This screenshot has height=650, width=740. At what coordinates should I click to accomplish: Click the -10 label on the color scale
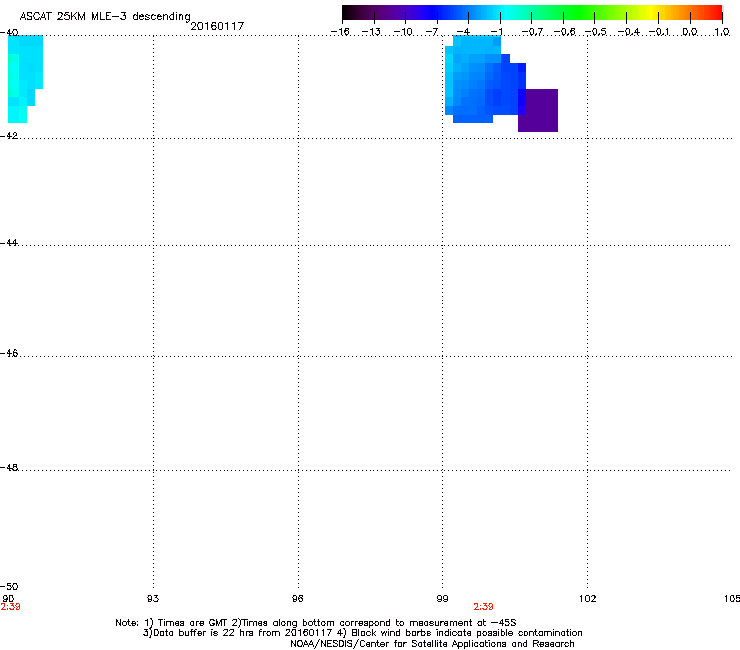tap(403, 32)
